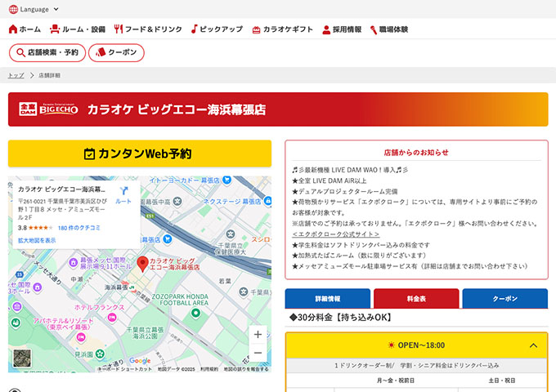Switch to the 詳細情報 tab
Screen dimensions: 556x392
(x=328, y=299)
